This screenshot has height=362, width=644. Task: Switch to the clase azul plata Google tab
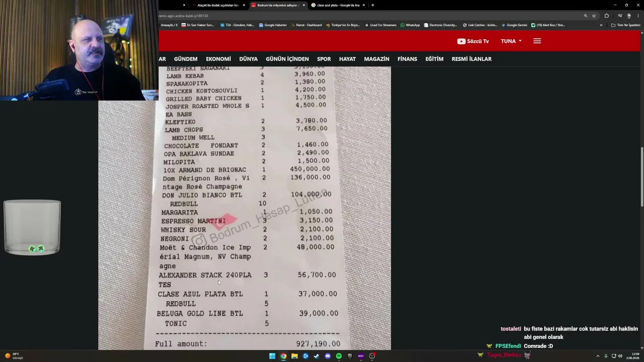click(x=338, y=5)
